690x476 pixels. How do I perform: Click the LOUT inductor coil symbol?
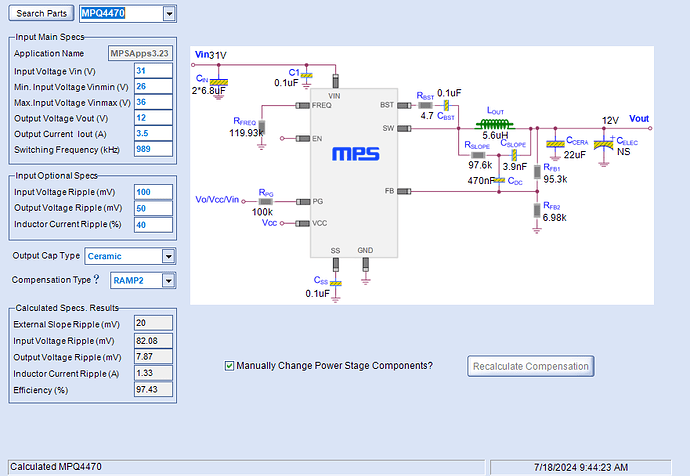pos(495,124)
